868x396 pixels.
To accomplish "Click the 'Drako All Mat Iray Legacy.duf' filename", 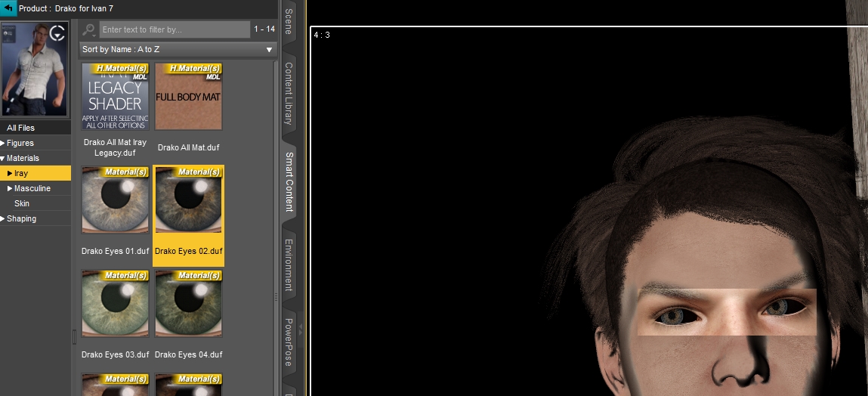I will [x=115, y=147].
